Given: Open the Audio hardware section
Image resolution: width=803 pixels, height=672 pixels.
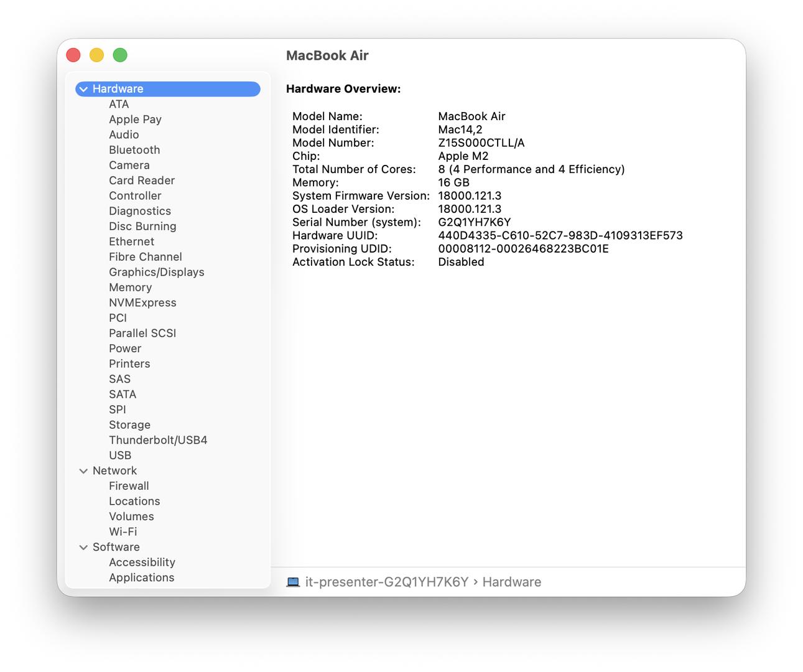Looking at the screenshot, I should point(124,135).
